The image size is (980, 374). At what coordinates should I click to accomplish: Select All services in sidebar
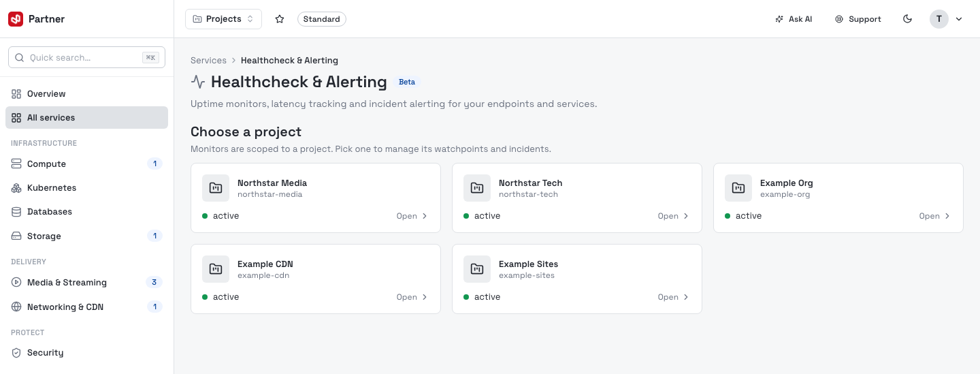(x=86, y=118)
